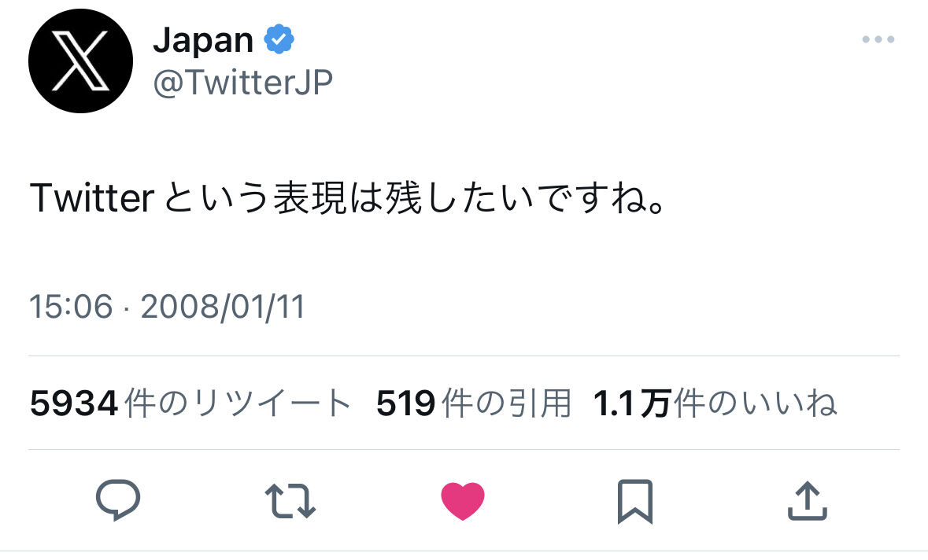Click the retweet arrows icon
This screenshot has width=928, height=560.
point(290,501)
